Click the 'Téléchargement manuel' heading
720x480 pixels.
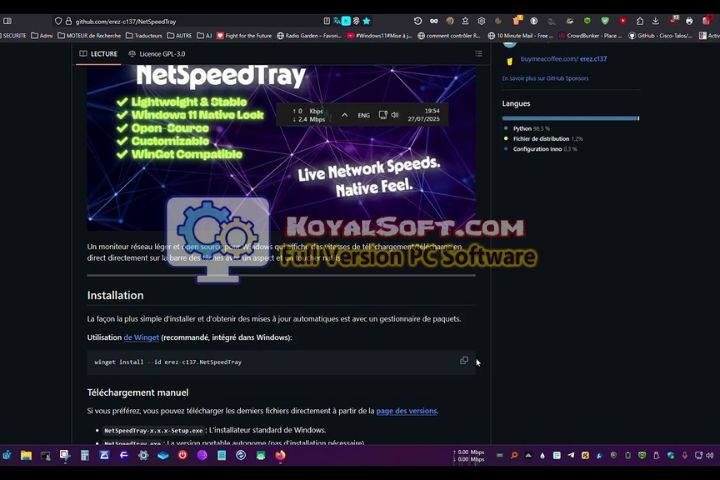[x=138, y=392]
